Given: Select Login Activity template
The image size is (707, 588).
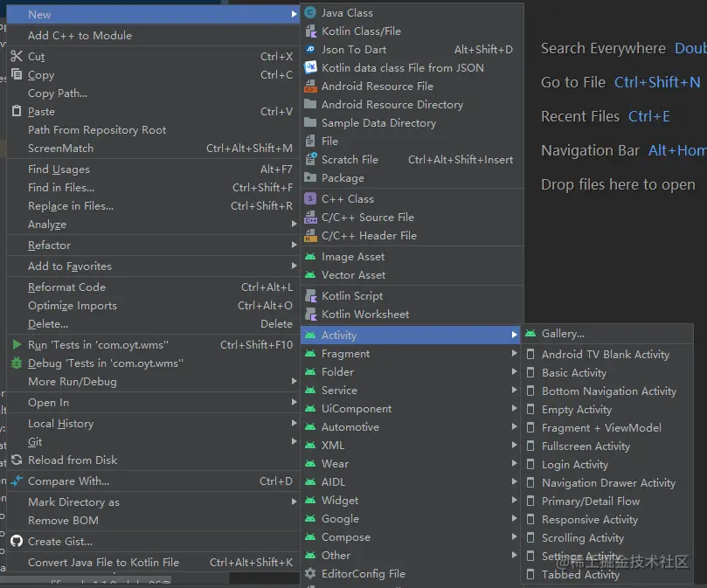Looking at the screenshot, I should 606,465.
